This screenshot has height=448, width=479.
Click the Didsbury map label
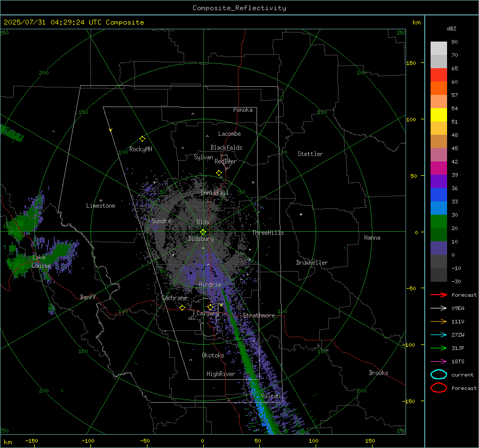point(201,239)
